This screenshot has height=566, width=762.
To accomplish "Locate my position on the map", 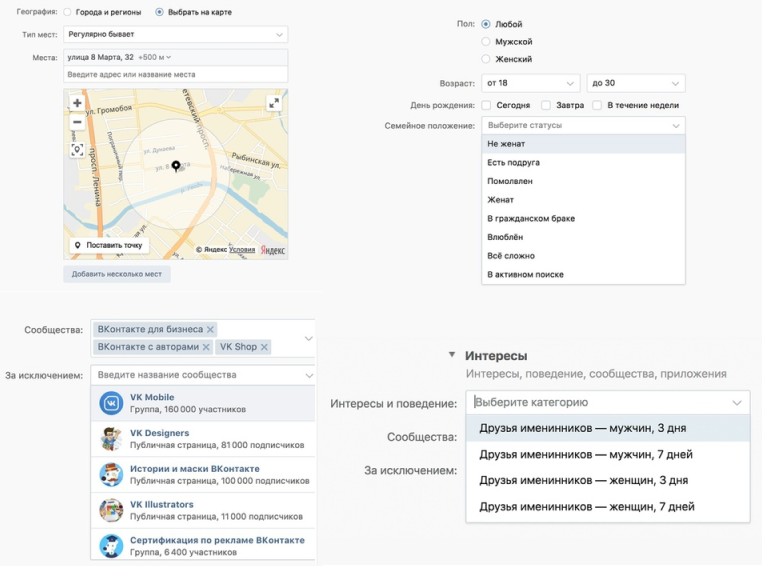I will click(x=77, y=150).
